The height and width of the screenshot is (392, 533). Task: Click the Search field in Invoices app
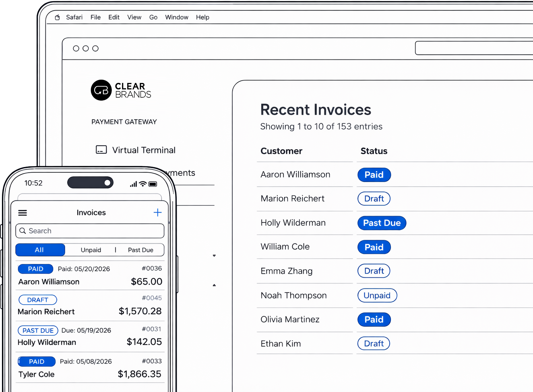tap(95, 231)
